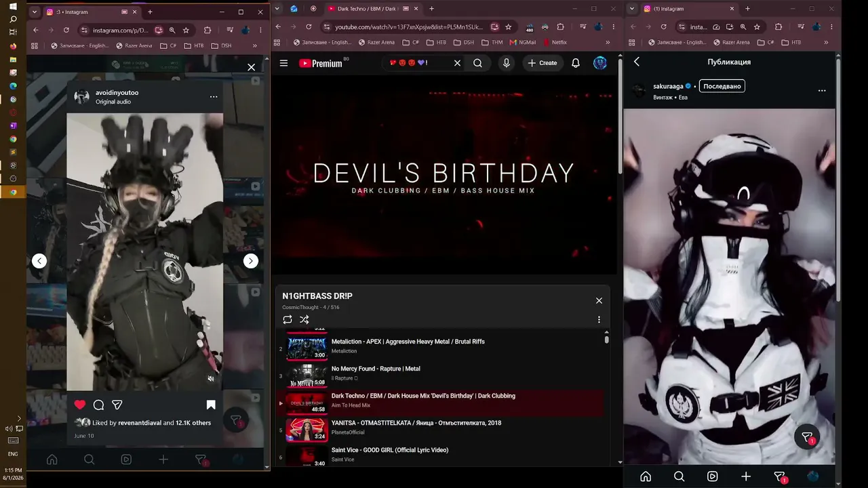
Task: Click the Devil's Birthday video player
Action: click(444, 174)
